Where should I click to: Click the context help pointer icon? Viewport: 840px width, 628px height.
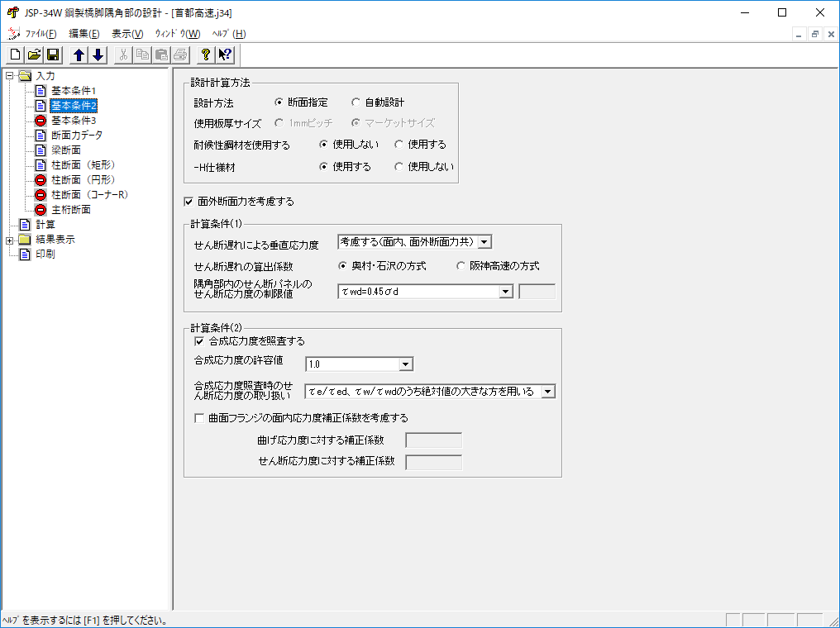[x=225, y=55]
